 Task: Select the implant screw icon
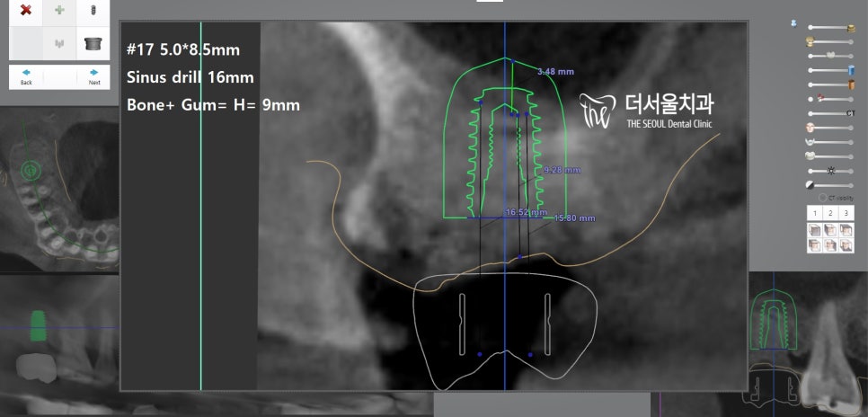[x=93, y=11]
